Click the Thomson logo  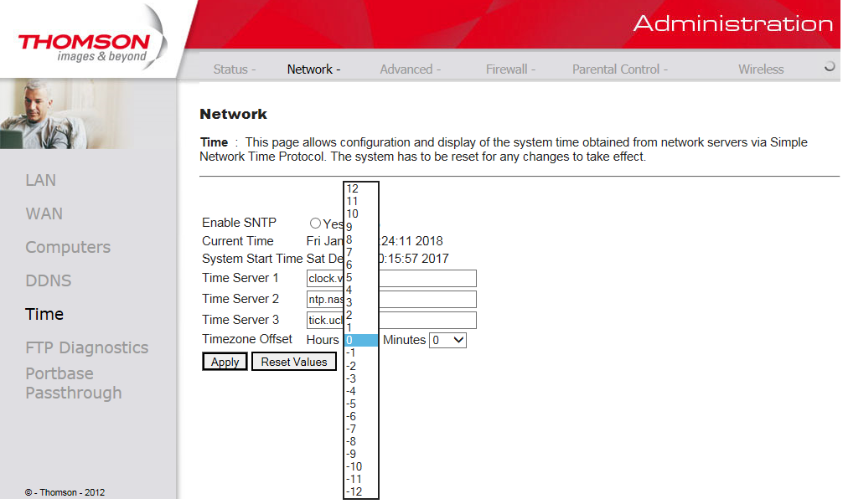tap(84, 48)
